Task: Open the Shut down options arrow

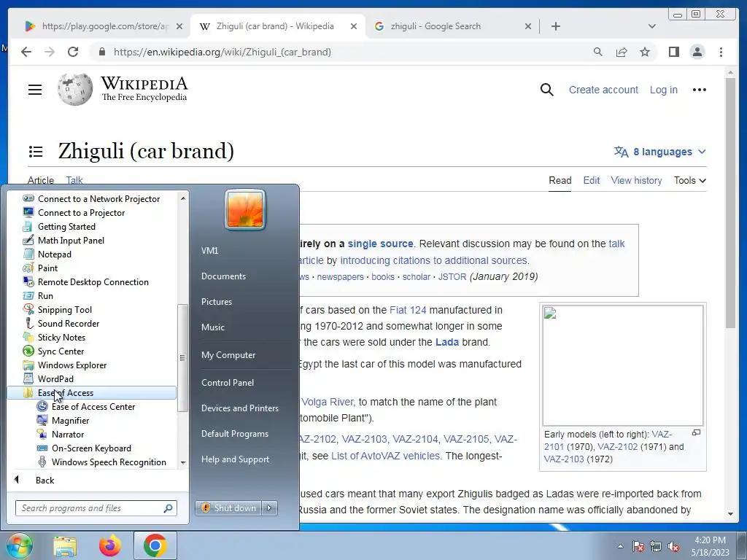Action: coord(269,508)
